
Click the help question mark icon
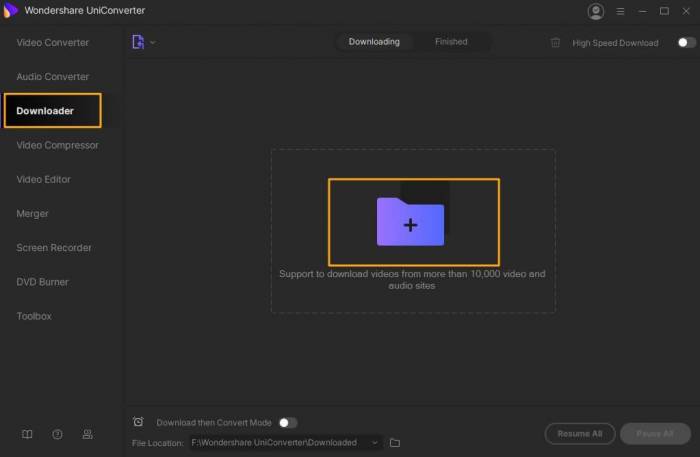point(57,434)
